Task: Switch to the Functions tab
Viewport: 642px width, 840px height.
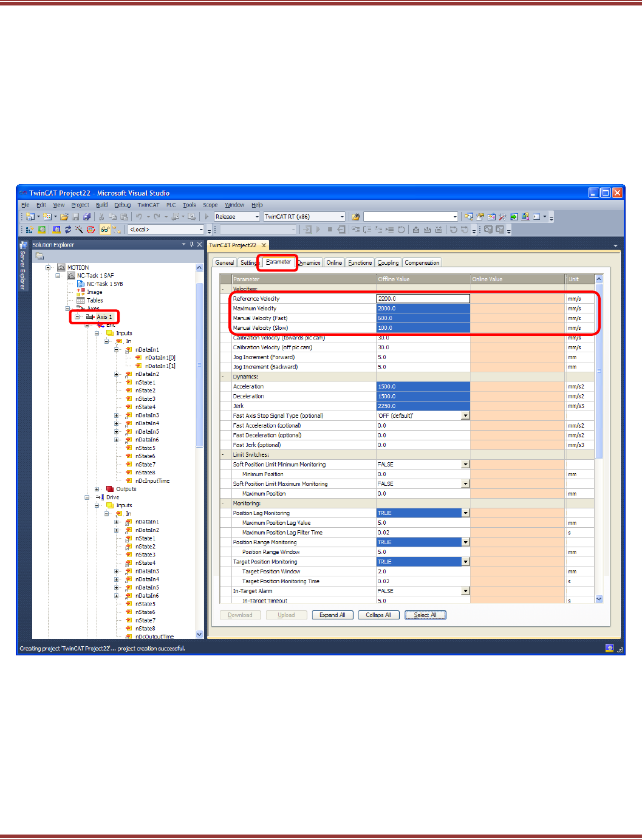Action: coord(360,263)
